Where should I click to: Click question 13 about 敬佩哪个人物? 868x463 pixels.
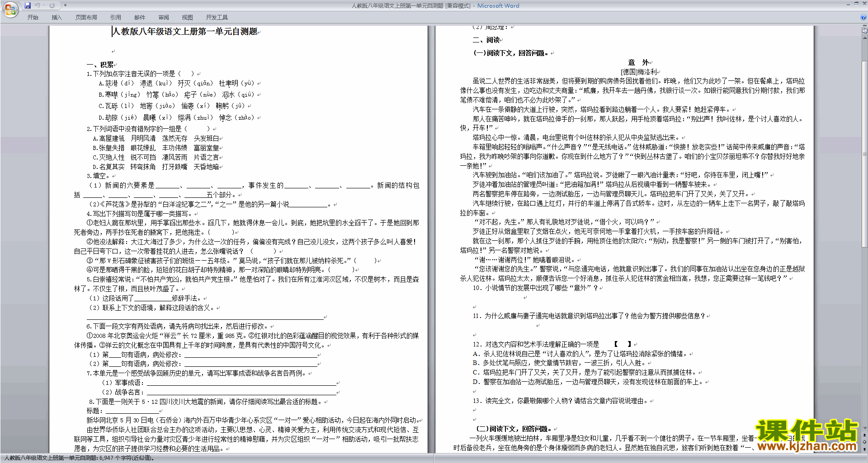pos(560,401)
